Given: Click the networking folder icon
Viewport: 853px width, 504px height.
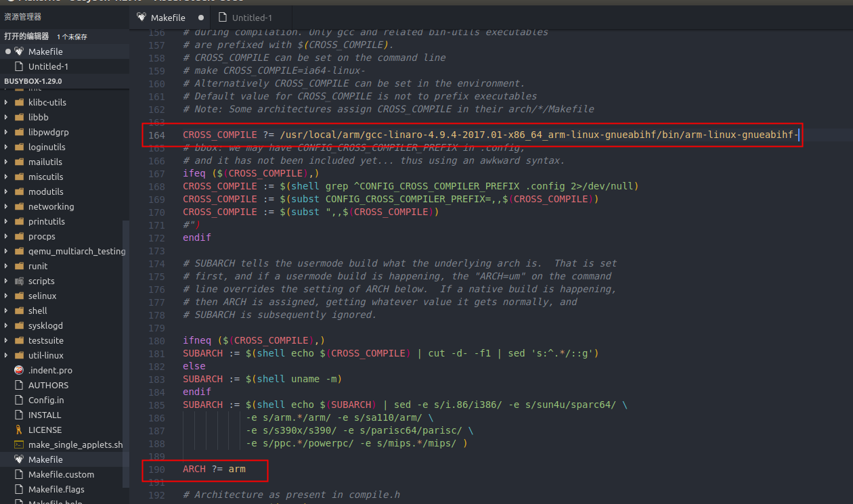Looking at the screenshot, I should pos(21,206).
